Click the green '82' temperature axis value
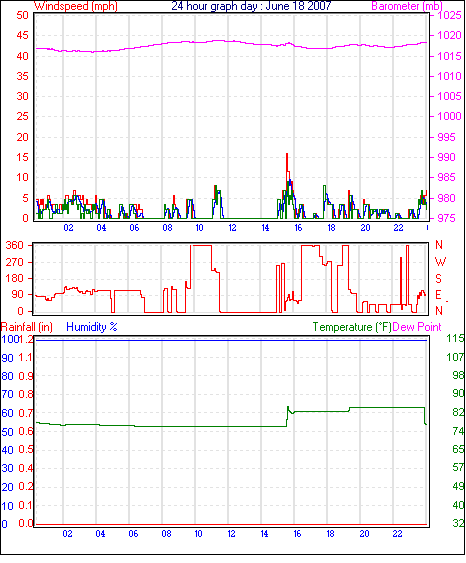 [x=458, y=412]
